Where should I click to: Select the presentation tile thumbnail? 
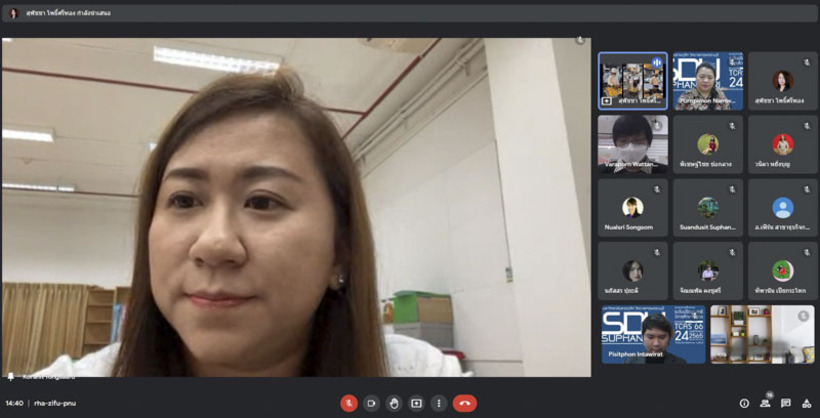pyautogui.click(x=632, y=81)
